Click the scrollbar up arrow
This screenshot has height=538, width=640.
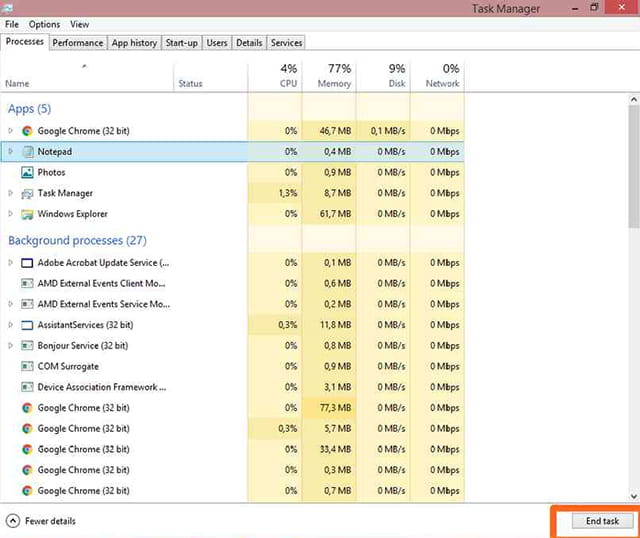point(634,99)
